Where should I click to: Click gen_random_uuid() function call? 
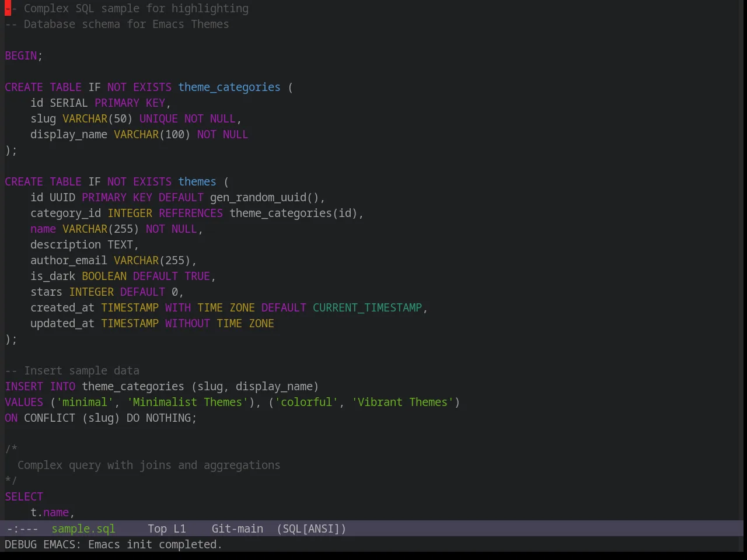pyautogui.click(x=264, y=197)
